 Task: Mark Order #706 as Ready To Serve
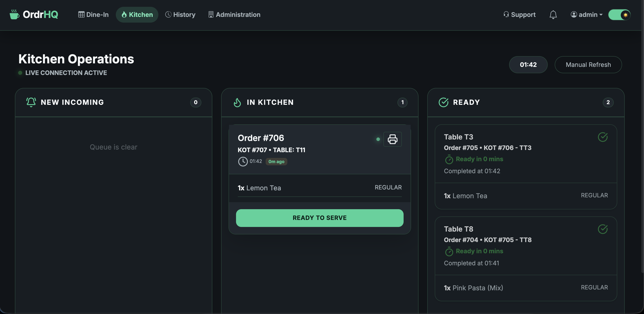pyautogui.click(x=320, y=218)
